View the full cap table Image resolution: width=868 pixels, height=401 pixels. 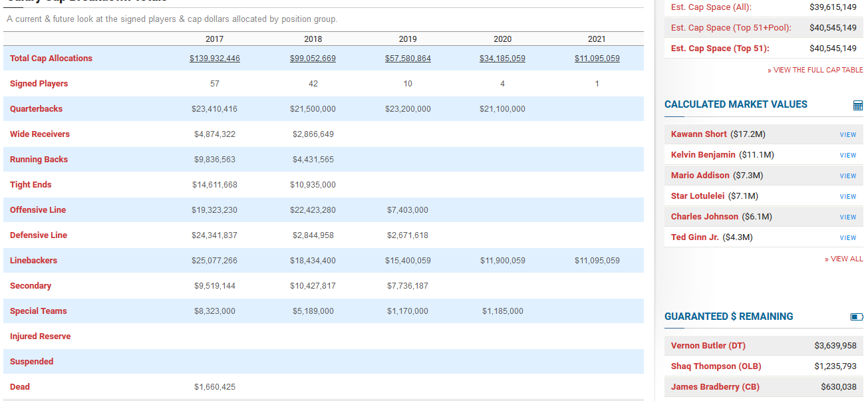[x=817, y=70]
